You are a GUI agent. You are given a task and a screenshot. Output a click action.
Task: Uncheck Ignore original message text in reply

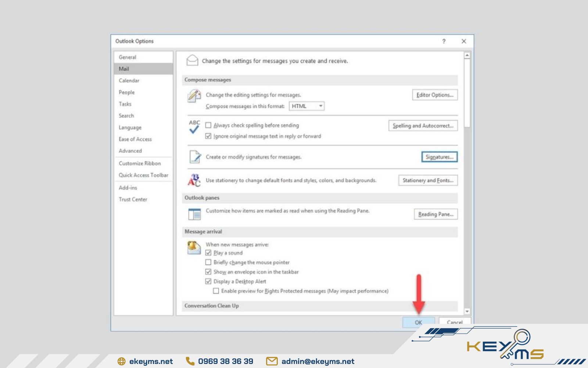(208, 136)
